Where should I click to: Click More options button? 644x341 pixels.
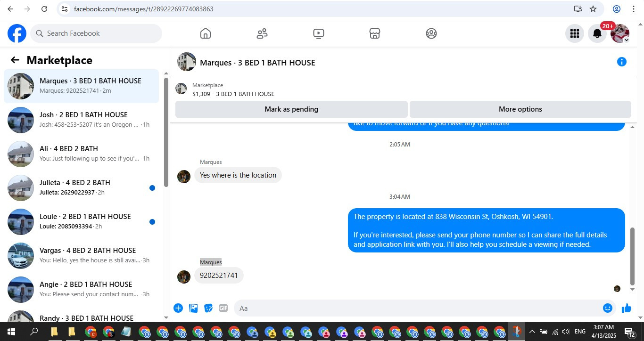point(520,109)
